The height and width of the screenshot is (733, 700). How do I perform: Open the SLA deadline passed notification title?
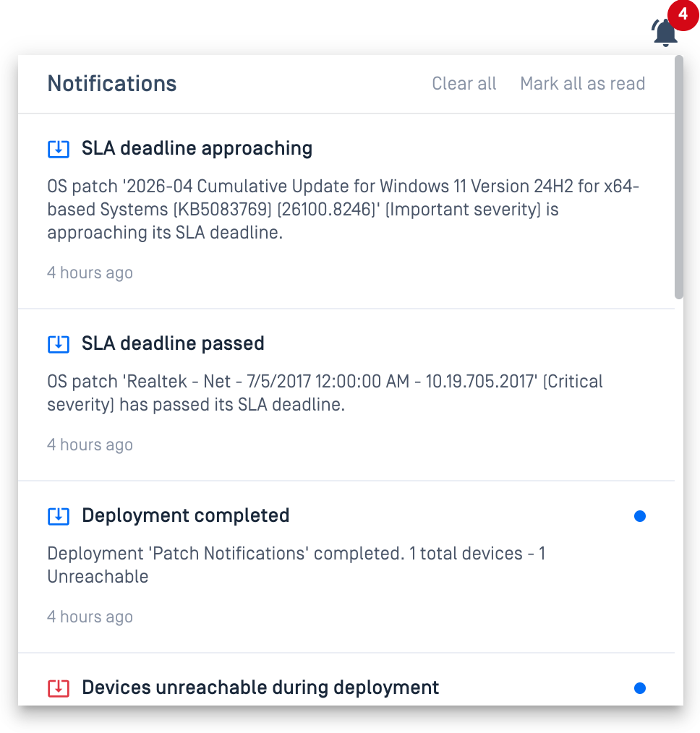[x=173, y=343]
